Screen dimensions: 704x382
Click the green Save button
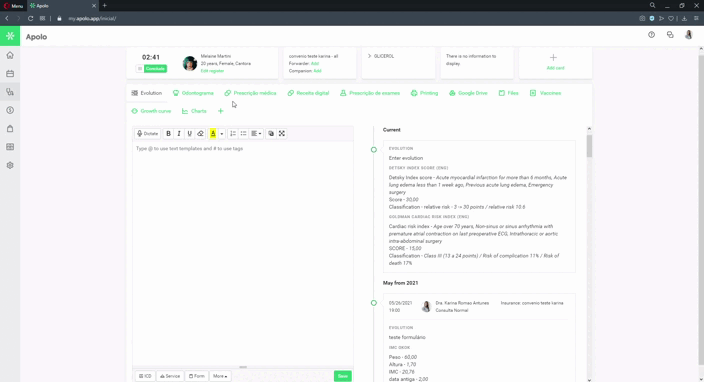[343, 376]
